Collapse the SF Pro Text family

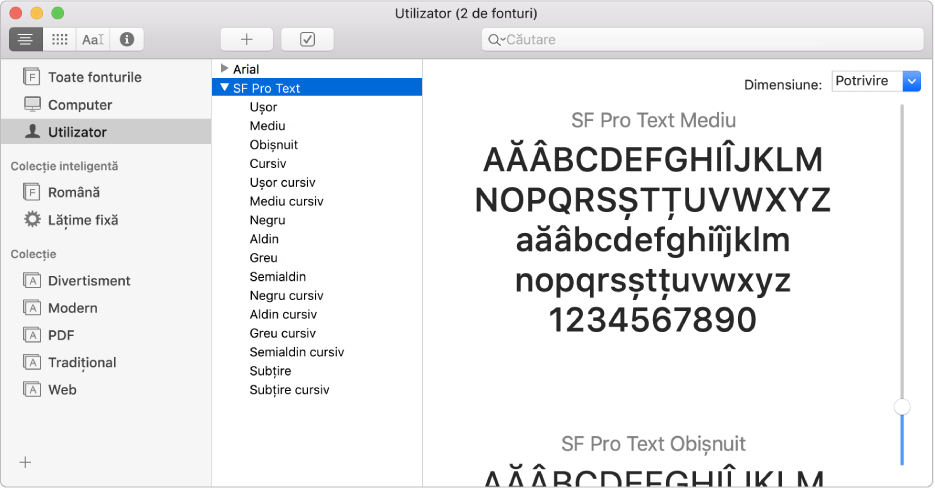click(x=224, y=88)
